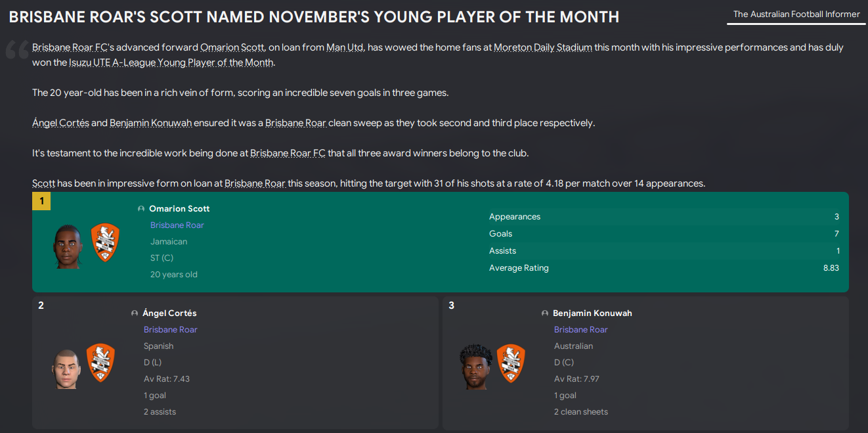Screen dimensions: 868x433
Task: Click the yellow number 1 rank badge
Action: [x=41, y=201]
